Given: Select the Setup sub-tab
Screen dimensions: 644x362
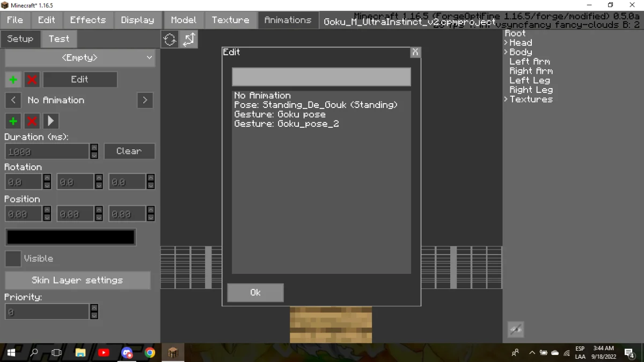Looking at the screenshot, I should coord(20,39).
